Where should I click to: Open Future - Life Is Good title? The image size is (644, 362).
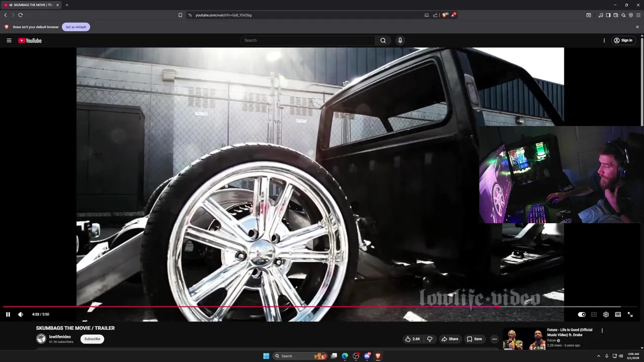tap(570, 332)
